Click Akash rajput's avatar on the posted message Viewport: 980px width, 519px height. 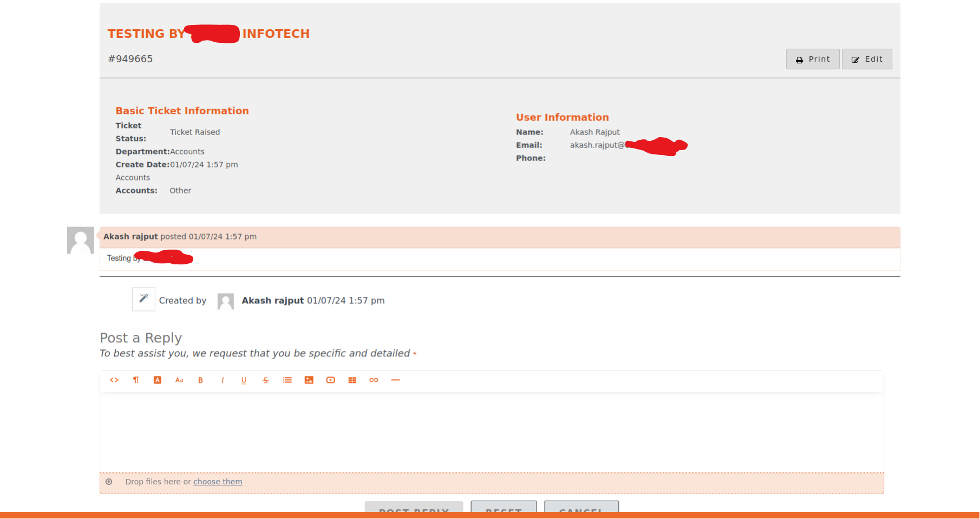pyautogui.click(x=81, y=241)
